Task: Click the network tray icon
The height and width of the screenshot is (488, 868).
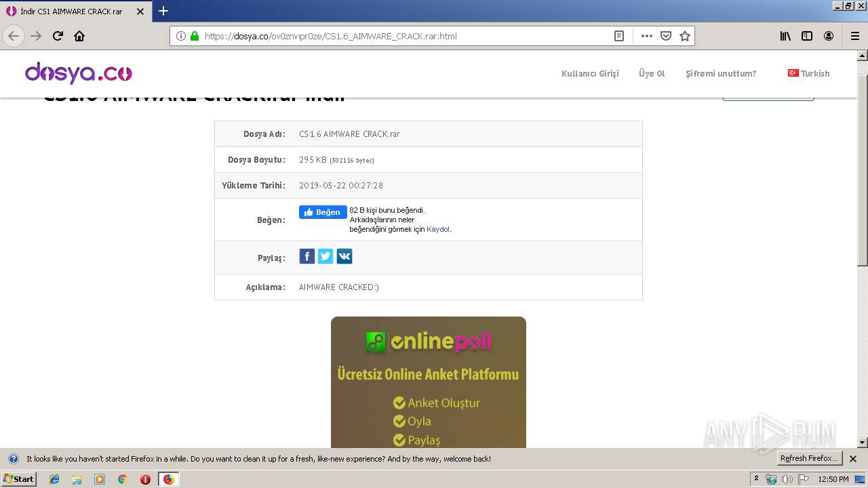Action: pyautogui.click(x=771, y=479)
